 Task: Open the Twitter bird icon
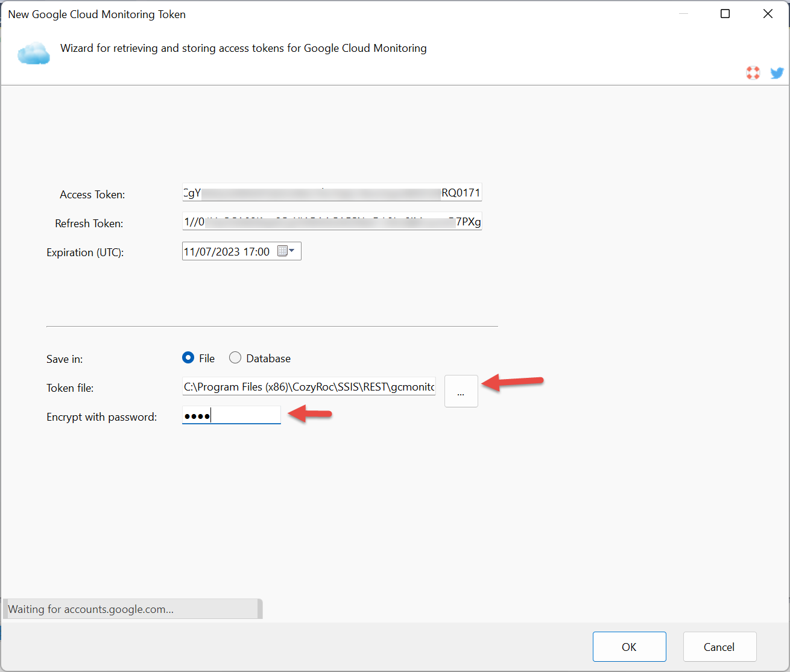coord(777,73)
